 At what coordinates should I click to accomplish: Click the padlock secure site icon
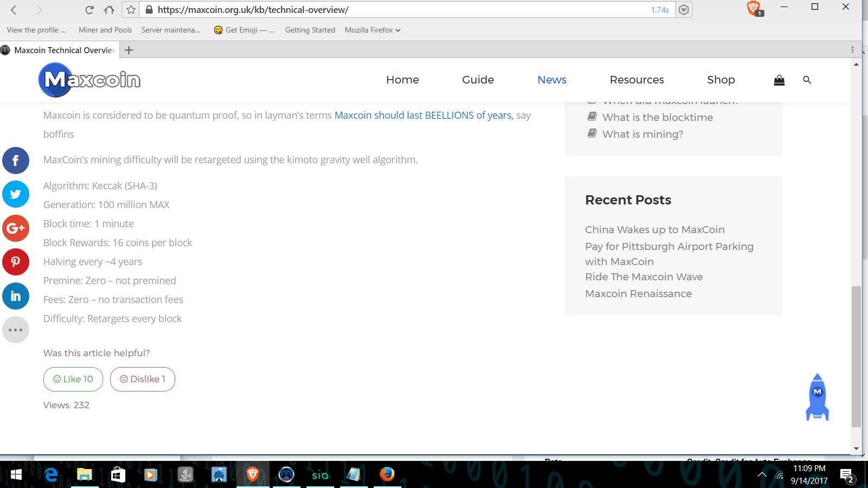149,10
